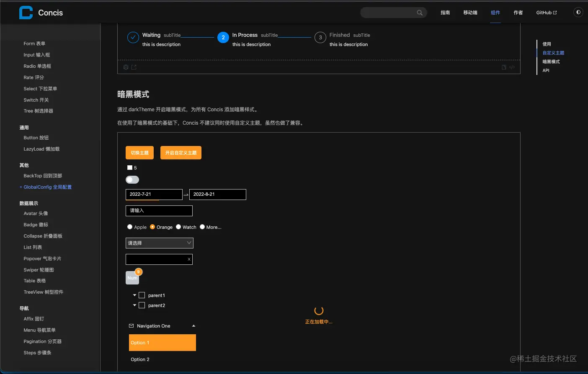Open demo in new tab icon
Image resolution: width=588 pixels, height=374 pixels.
click(134, 67)
